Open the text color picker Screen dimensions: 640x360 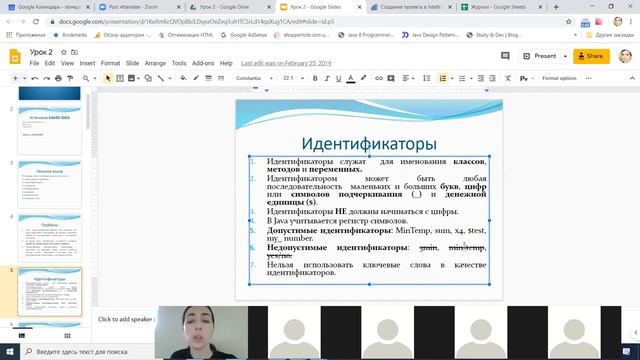point(351,78)
